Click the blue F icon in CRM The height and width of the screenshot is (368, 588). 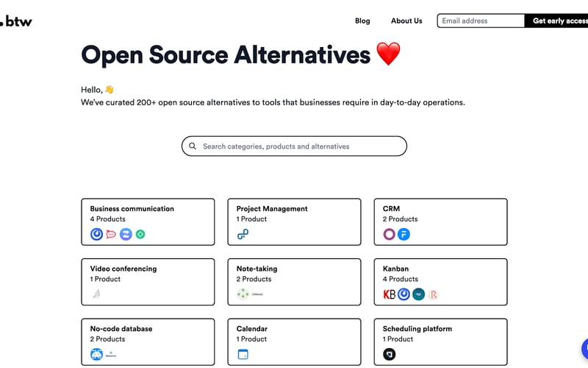coord(404,234)
